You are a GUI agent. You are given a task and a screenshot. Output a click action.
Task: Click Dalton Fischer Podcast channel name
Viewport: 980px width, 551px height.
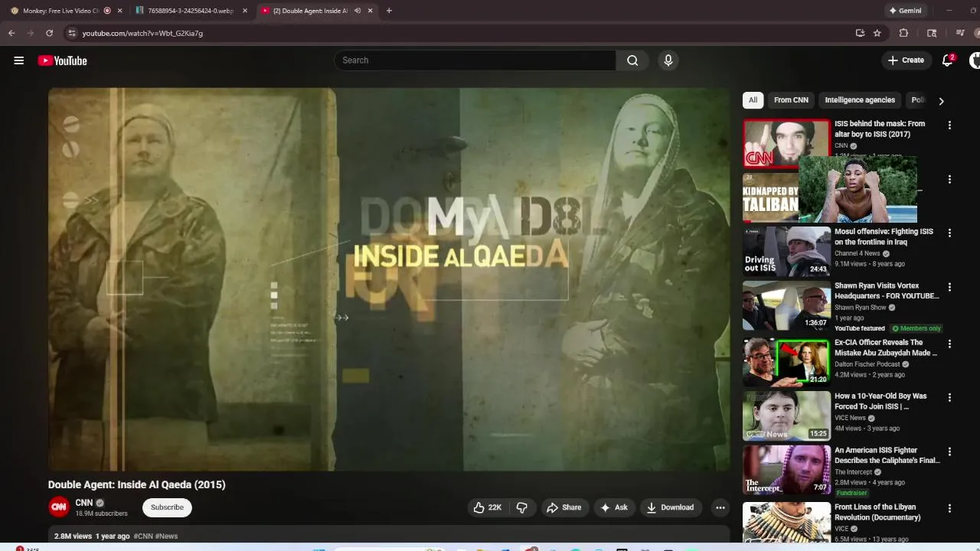point(868,364)
